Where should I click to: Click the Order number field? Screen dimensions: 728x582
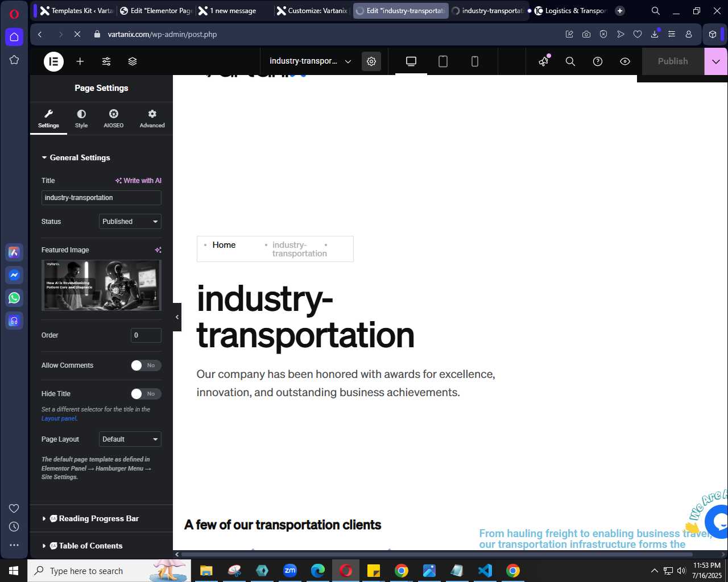click(x=146, y=335)
